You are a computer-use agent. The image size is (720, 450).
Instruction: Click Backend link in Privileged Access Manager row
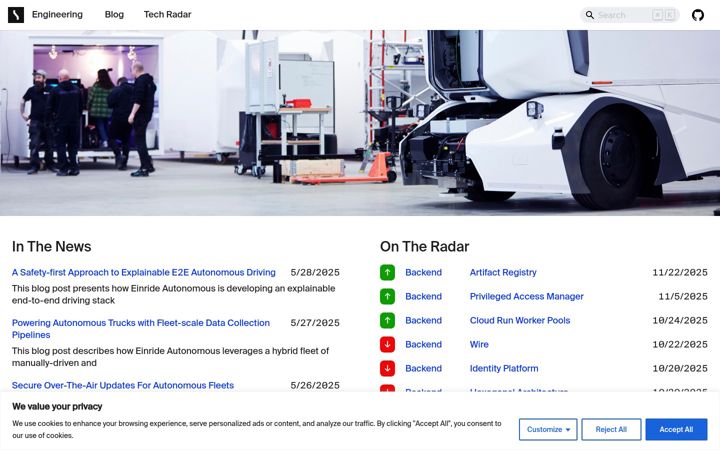[423, 296]
